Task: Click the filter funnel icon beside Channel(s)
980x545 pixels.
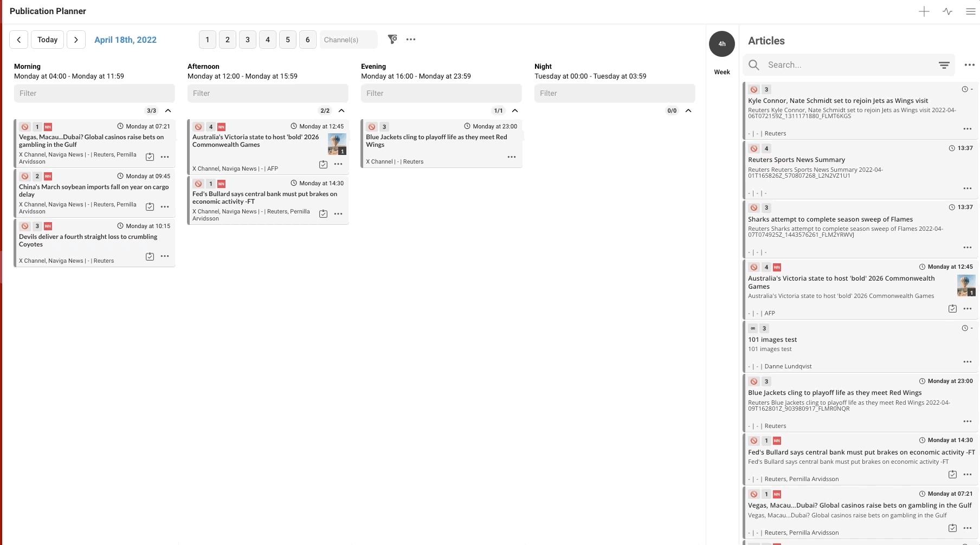Action: tap(392, 39)
